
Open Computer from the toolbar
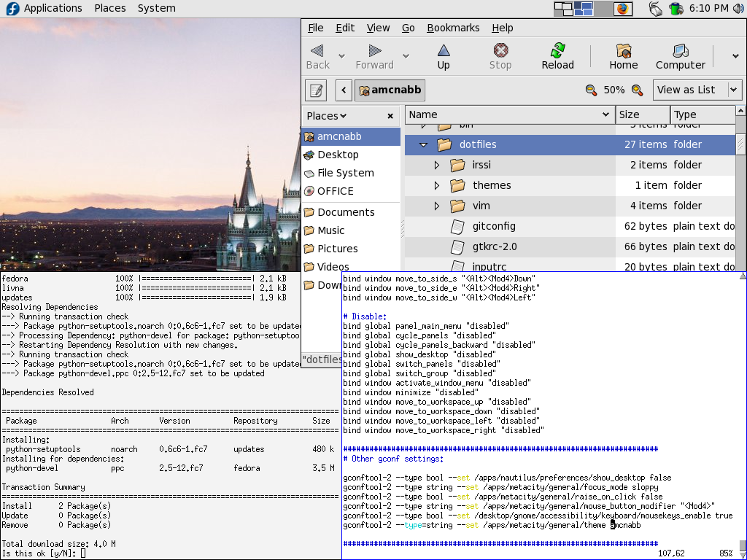tap(681, 56)
